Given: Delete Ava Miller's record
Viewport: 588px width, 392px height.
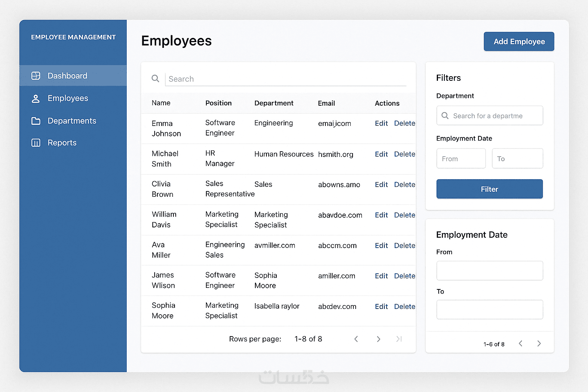Looking at the screenshot, I should coord(405,245).
